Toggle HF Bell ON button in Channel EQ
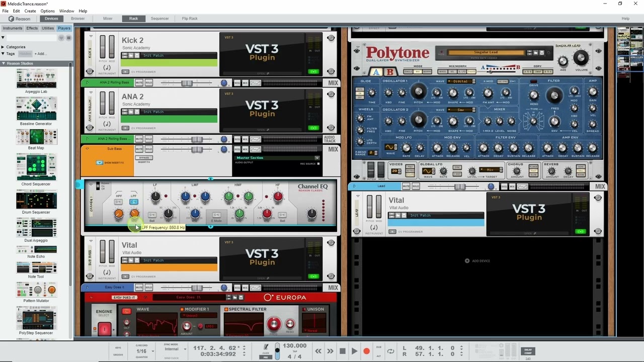The image size is (644, 362). coord(282,215)
